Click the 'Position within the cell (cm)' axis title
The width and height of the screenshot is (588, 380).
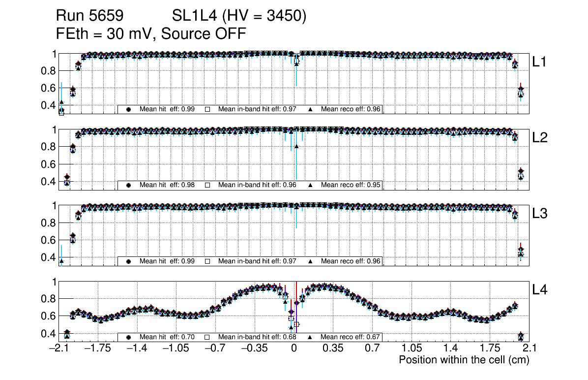click(x=464, y=360)
